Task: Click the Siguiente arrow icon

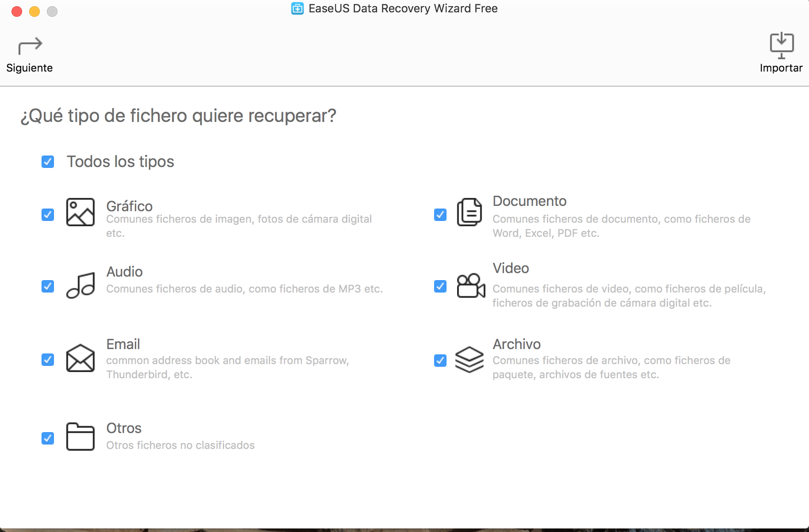Action: pos(30,46)
